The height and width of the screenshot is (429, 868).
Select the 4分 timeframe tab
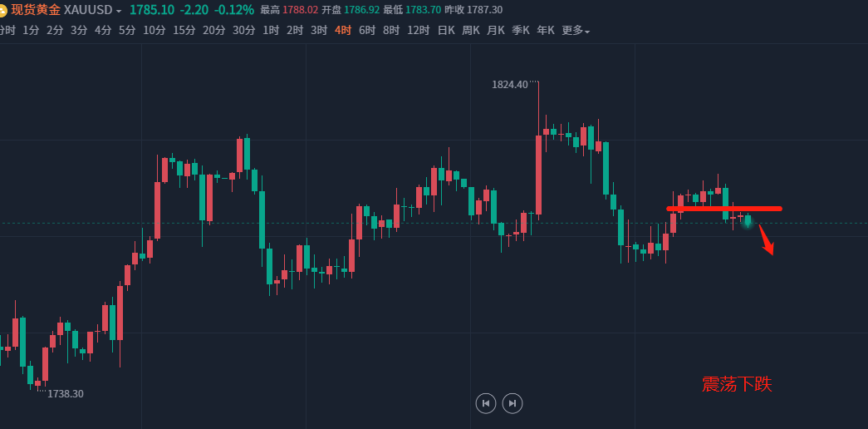tap(103, 31)
